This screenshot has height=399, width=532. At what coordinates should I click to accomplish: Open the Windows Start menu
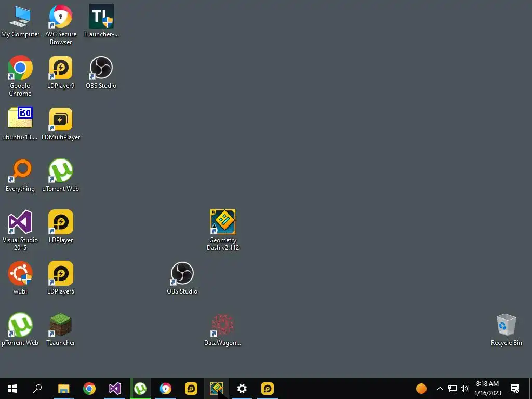point(12,389)
